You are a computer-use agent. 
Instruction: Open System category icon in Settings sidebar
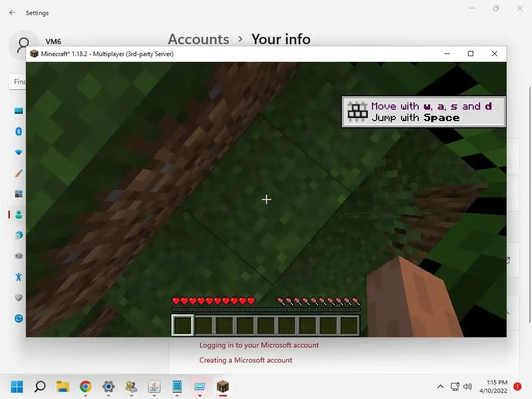pos(19,111)
